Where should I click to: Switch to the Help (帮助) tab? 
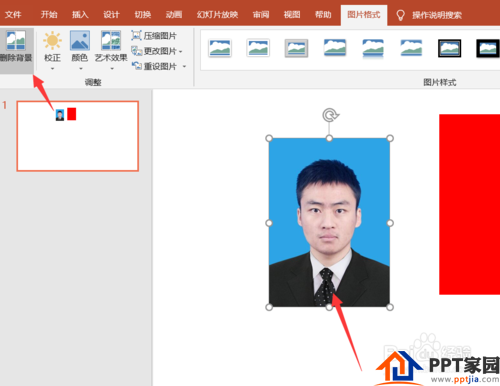[x=323, y=15]
